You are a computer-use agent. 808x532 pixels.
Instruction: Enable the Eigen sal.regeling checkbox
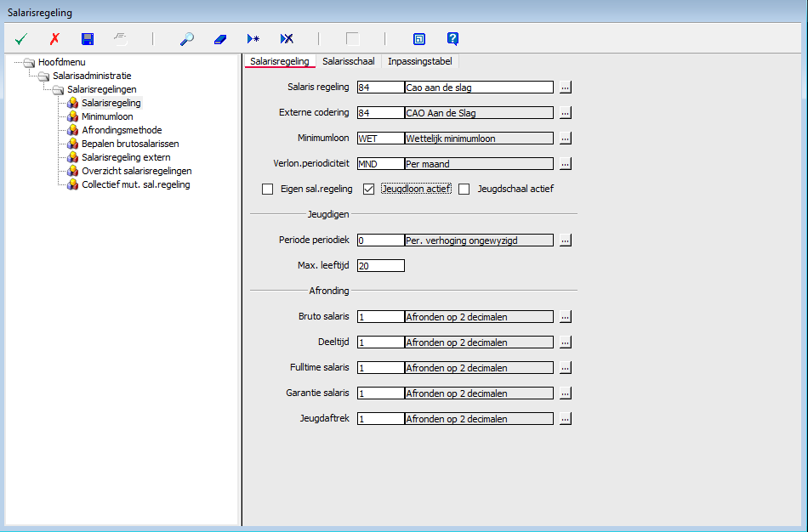coord(267,189)
